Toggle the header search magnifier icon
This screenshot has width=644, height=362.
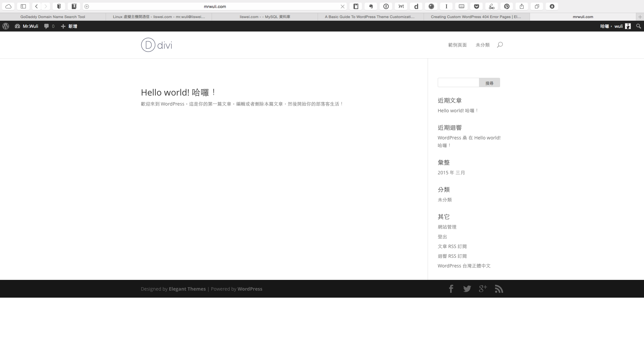coord(500,45)
